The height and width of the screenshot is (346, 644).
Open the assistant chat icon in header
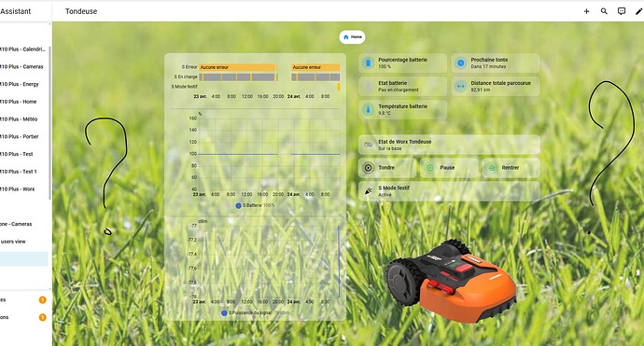[x=622, y=11]
